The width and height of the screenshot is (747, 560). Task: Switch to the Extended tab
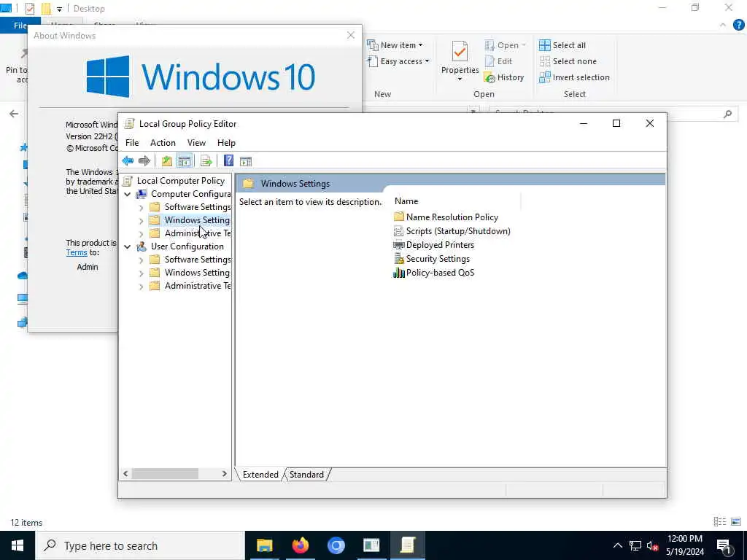point(260,475)
